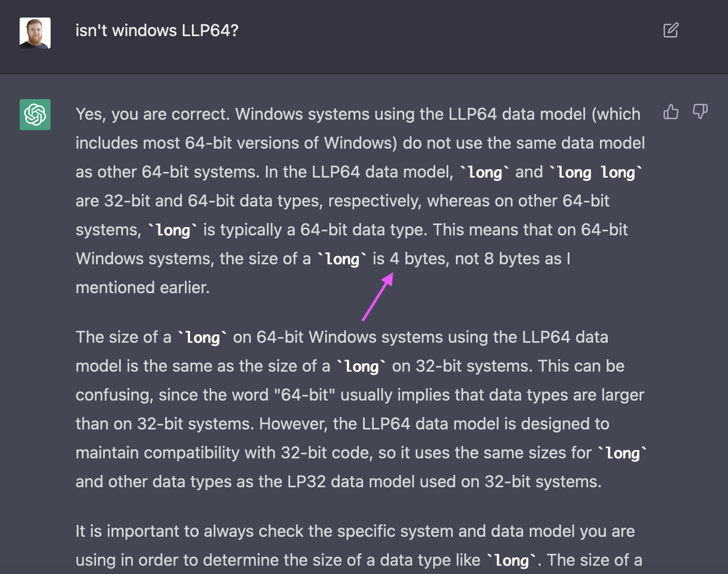This screenshot has height=574, width=728.
Task: Click the `long long` inline code
Action: [596, 172]
